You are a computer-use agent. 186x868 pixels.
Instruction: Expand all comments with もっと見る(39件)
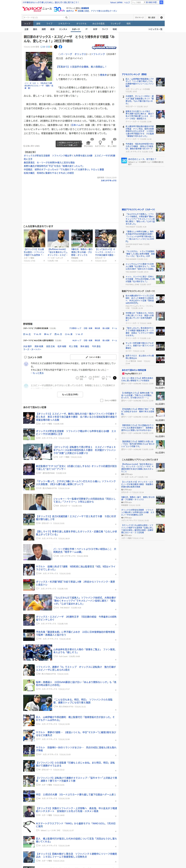pos(70,395)
